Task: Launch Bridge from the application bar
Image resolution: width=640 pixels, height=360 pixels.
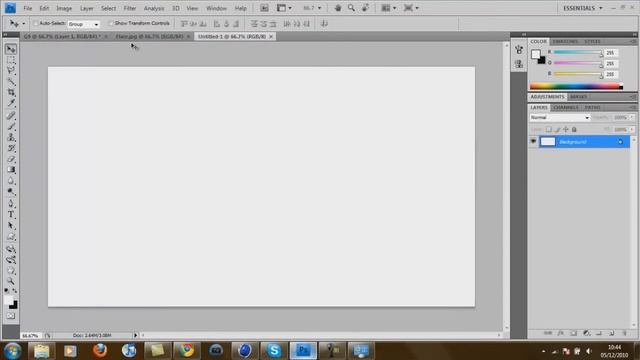Action: tap(264, 8)
